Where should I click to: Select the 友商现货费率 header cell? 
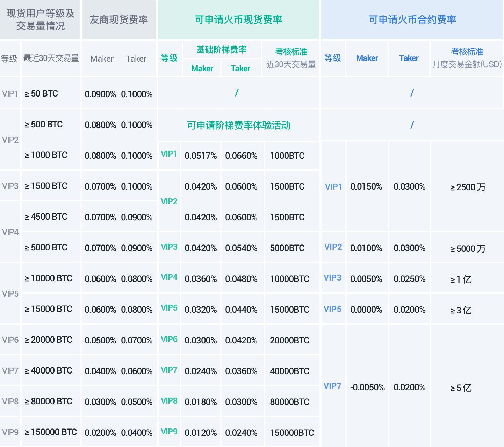click(119, 20)
